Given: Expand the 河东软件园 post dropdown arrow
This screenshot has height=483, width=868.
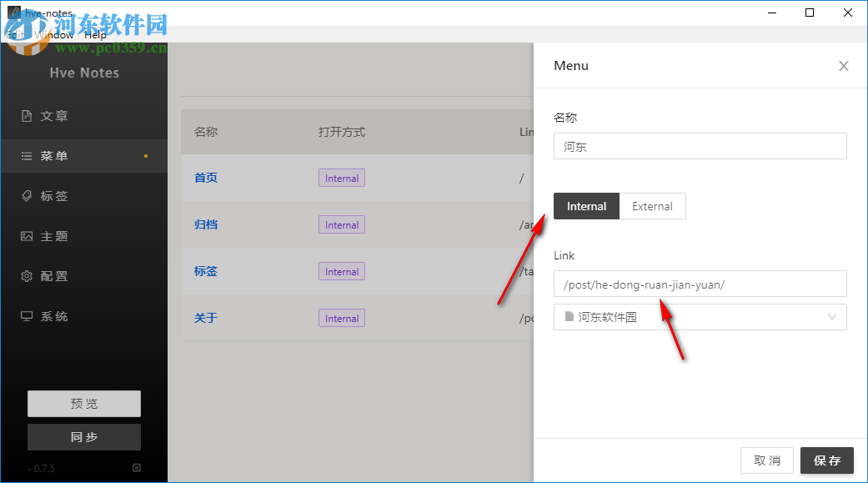Looking at the screenshot, I should pos(832,317).
